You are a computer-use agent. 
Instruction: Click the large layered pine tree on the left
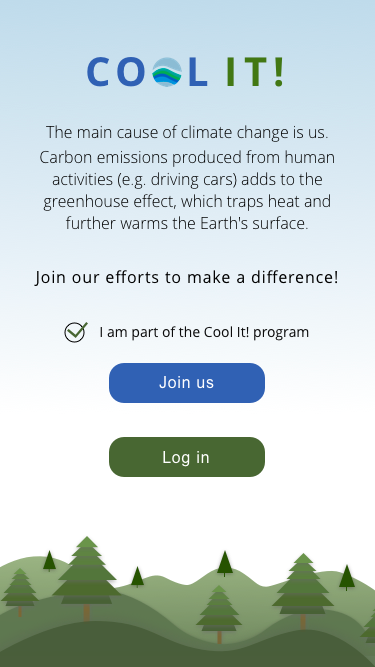point(87,579)
